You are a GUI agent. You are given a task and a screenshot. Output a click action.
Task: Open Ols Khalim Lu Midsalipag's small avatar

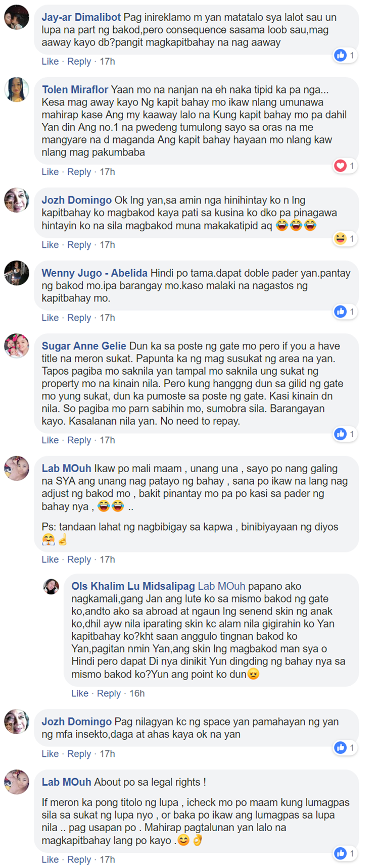click(51, 586)
